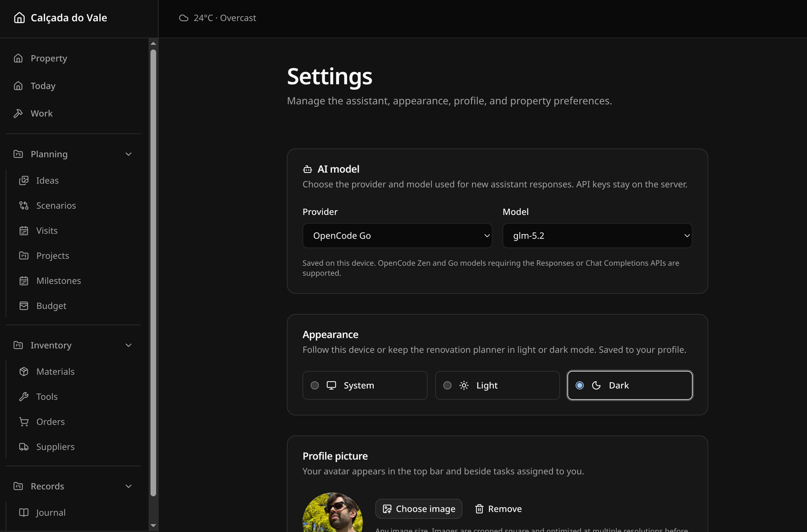Click the Settings page heading
The height and width of the screenshot is (532, 807).
[x=329, y=77]
